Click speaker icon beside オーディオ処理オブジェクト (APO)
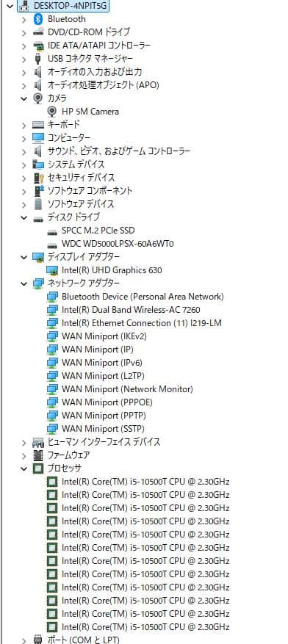The width and height of the screenshot is (288, 644). (x=38, y=85)
